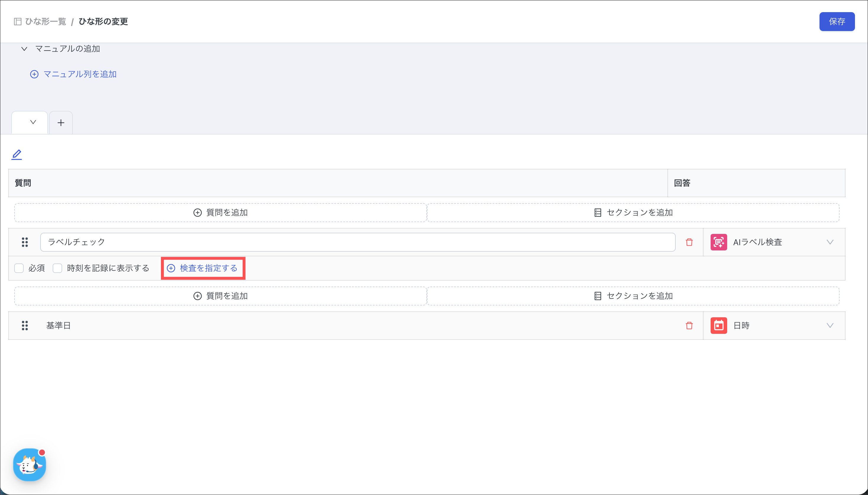Toggle the 時刻を記録に表示する checkbox

[57, 268]
